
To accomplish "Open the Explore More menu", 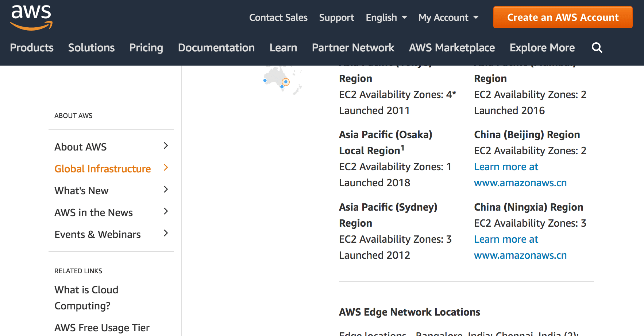I will (542, 48).
